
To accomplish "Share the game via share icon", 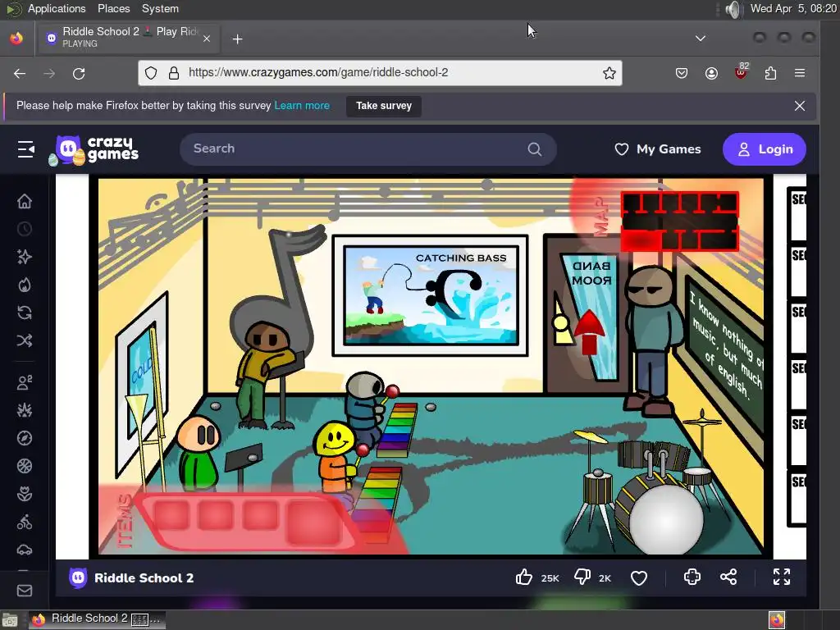I will (728, 577).
